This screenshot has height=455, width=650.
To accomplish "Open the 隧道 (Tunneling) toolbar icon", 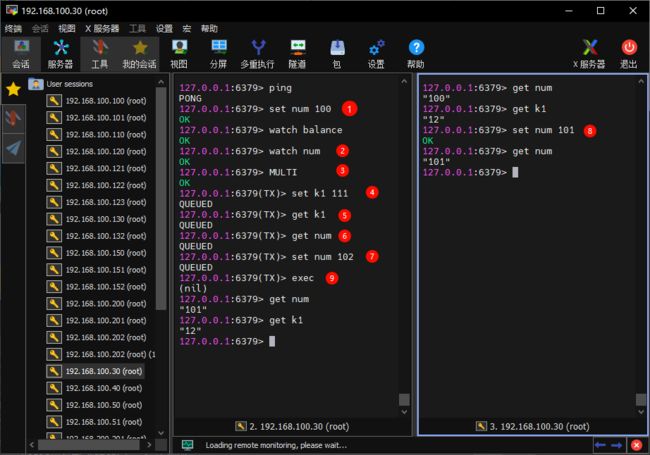I will (x=297, y=54).
